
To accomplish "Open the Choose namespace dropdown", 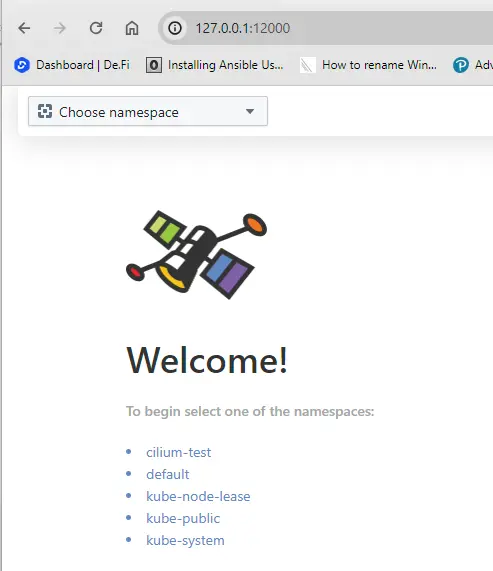I will (148, 111).
